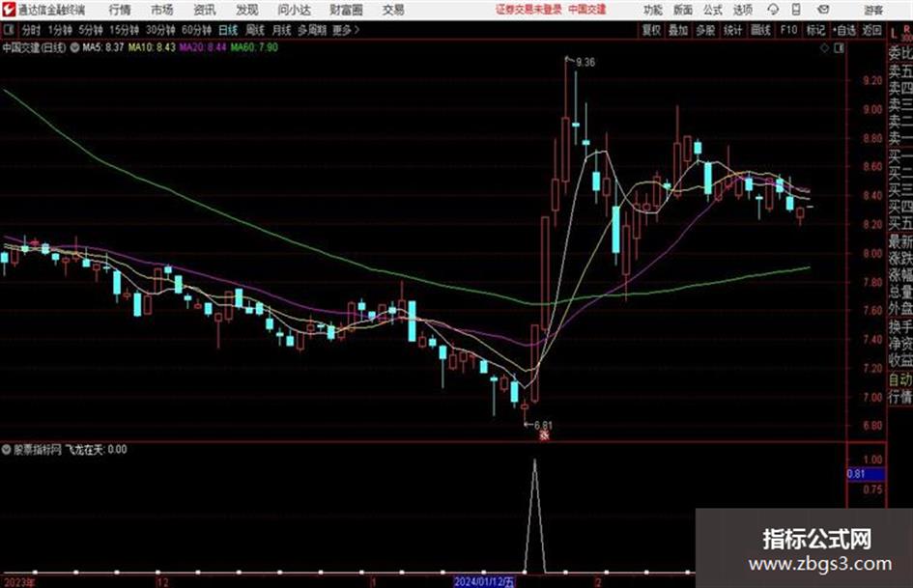Open the 版面 menu
This screenshot has height=588, width=913.
(x=683, y=10)
